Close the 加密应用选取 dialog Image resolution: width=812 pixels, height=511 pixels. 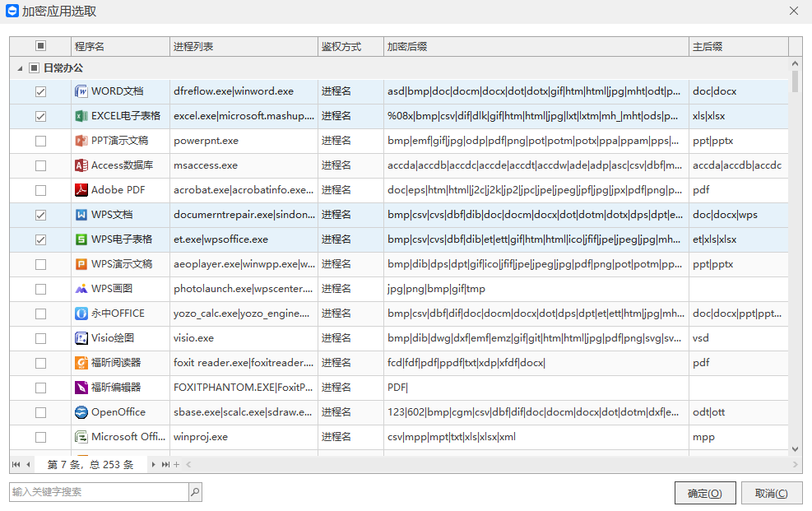[794, 11]
